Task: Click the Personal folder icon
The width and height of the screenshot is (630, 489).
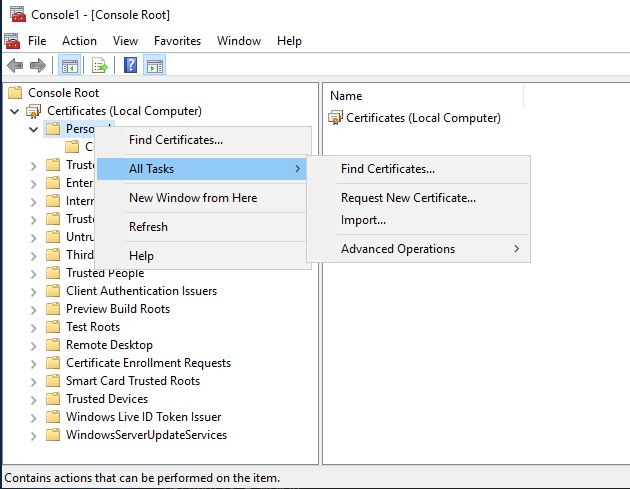Action: (x=53, y=129)
